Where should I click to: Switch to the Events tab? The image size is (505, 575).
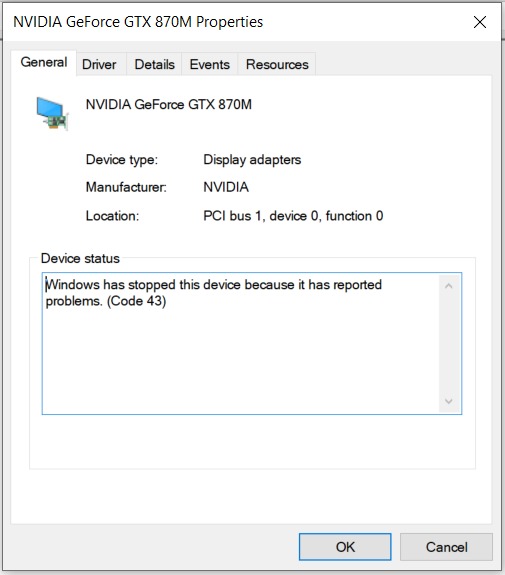tap(209, 65)
